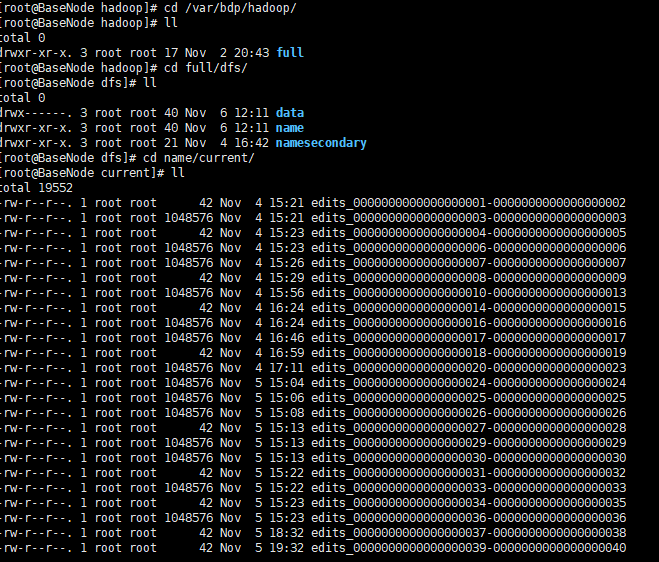
Task: Click edits file ending 0000000000000000024
Action: (x=469, y=383)
